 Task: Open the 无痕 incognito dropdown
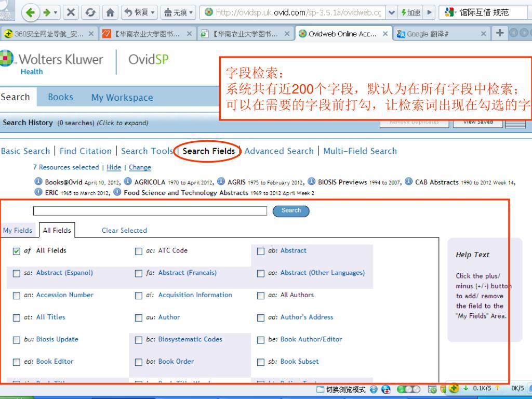pyautogui.click(x=179, y=13)
